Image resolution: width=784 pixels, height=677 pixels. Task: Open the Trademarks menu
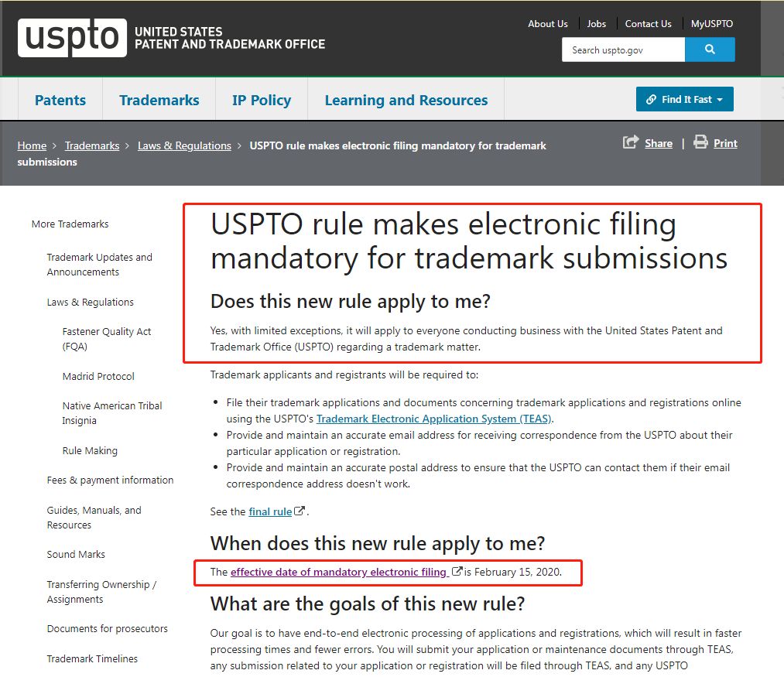[x=159, y=100]
